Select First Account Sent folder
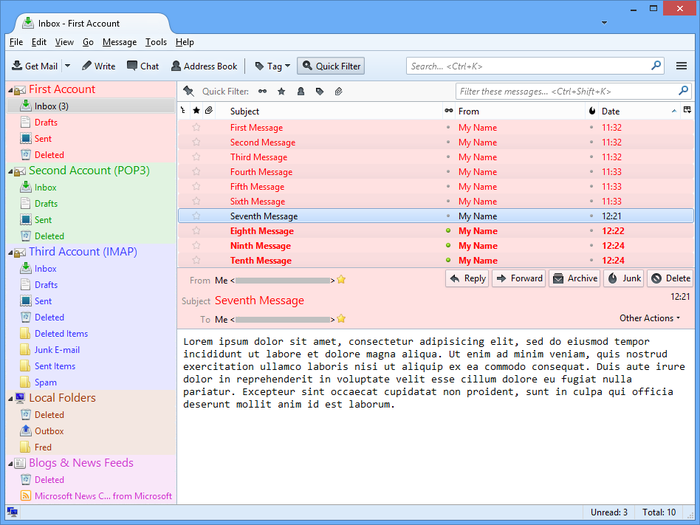 coord(43,138)
